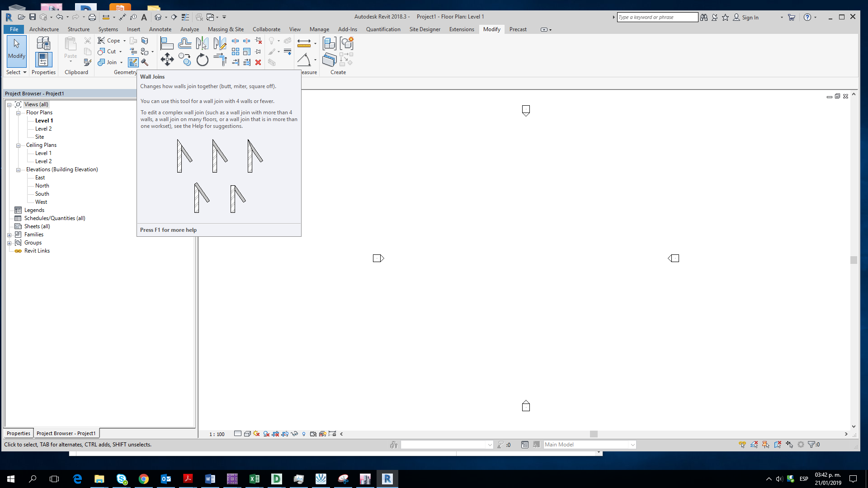The image size is (868, 488).
Task: Toggle the Properties palette button
Action: click(43, 60)
